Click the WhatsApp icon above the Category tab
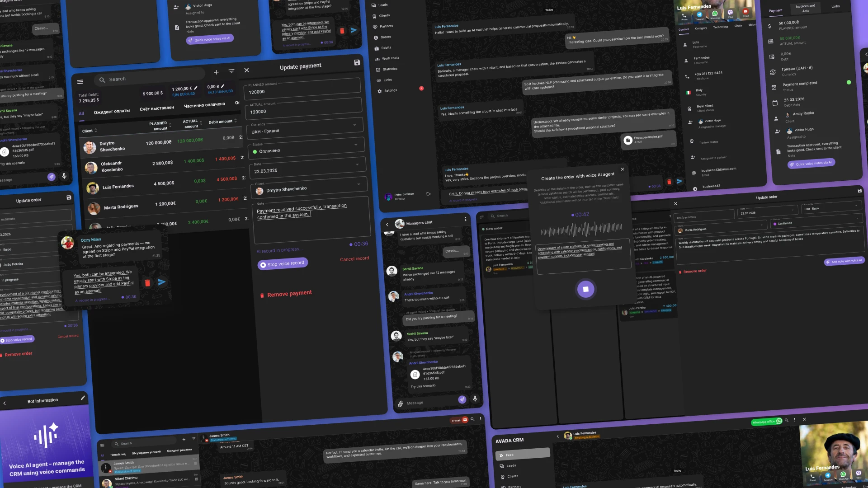Image resolution: width=868 pixels, height=488 pixels. coord(715,14)
